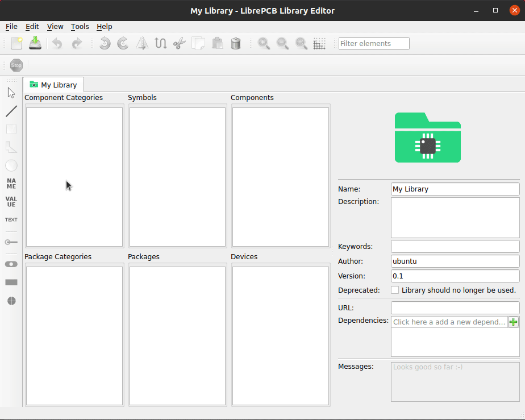Screen dimensions: 525x420
Task: Maximize the Library Editor window
Action: tap(495, 10)
